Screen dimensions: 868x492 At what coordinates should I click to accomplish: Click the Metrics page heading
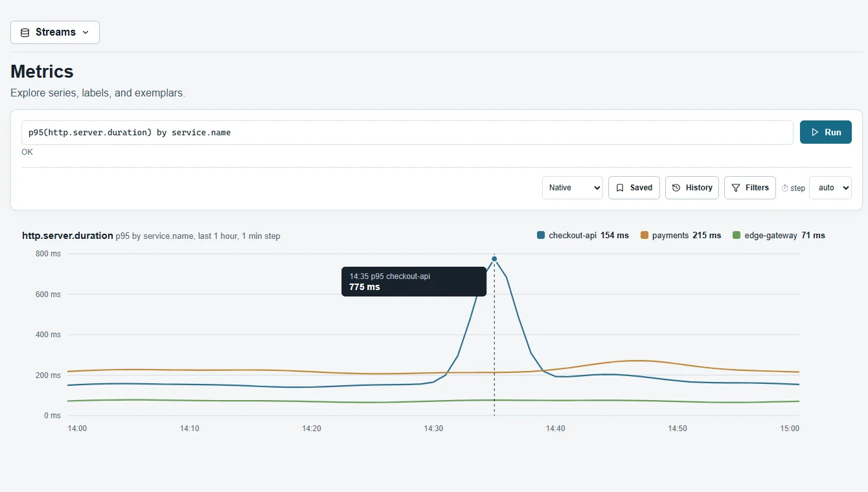pyautogui.click(x=42, y=71)
